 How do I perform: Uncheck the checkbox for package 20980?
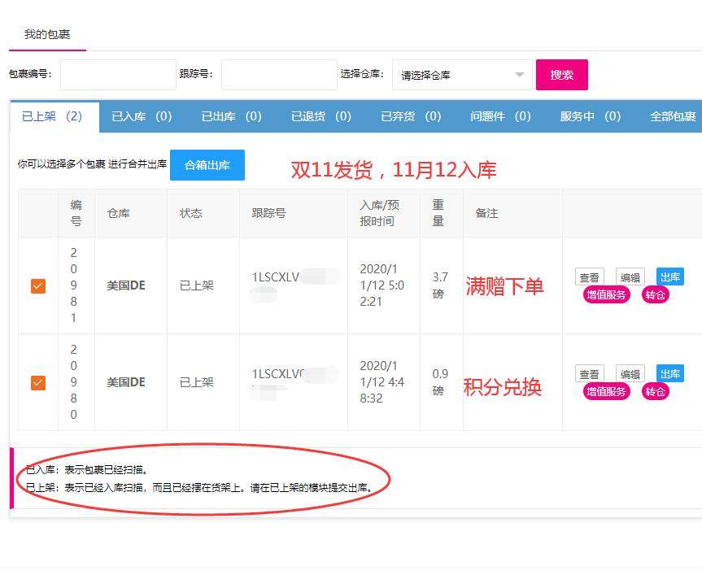pyautogui.click(x=38, y=382)
